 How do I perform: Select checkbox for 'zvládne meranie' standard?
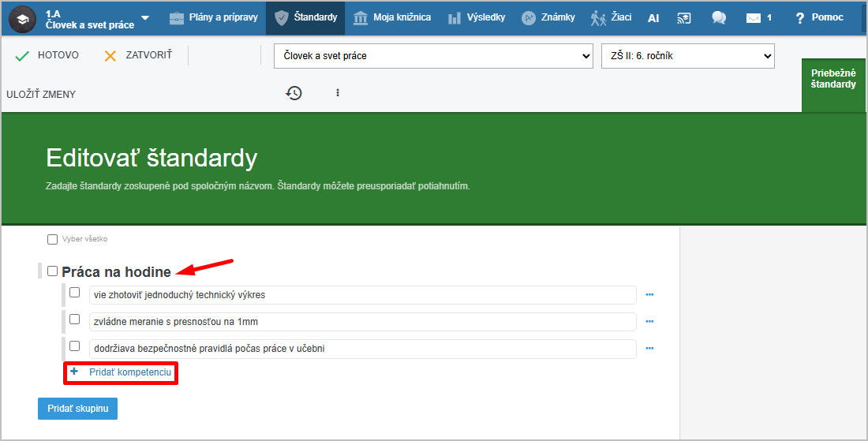click(x=74, y=320)
